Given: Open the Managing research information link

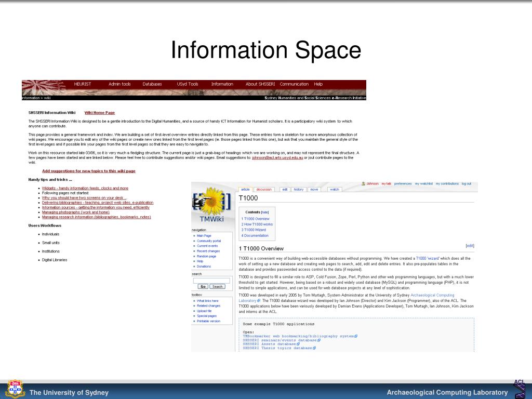Looking at the screenshot, I should pos(96,217).
